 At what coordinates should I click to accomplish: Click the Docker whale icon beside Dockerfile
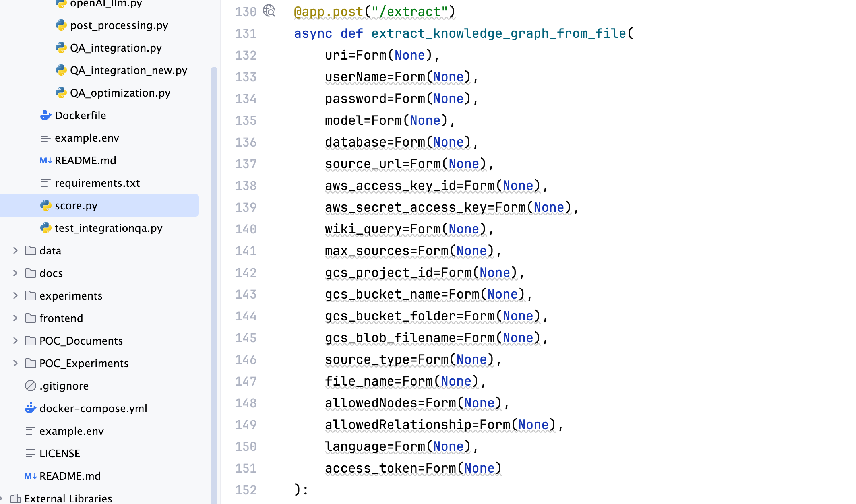46,116
